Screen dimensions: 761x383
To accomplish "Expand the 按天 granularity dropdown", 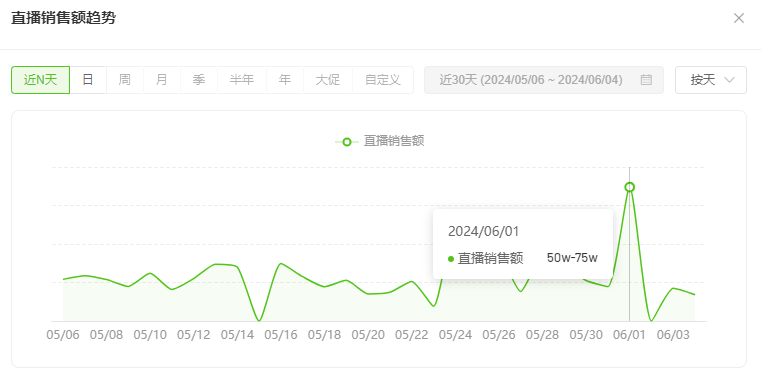I will point(711,80).
